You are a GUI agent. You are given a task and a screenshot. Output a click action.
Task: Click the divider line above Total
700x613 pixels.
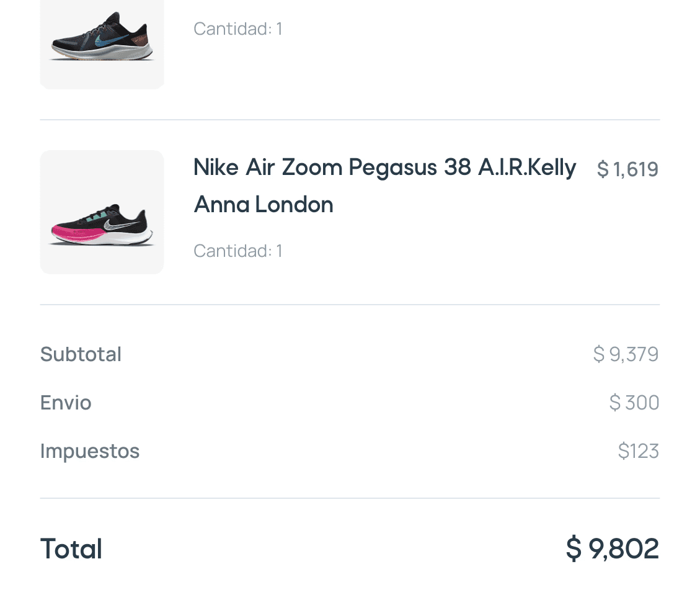click(350, 498)
